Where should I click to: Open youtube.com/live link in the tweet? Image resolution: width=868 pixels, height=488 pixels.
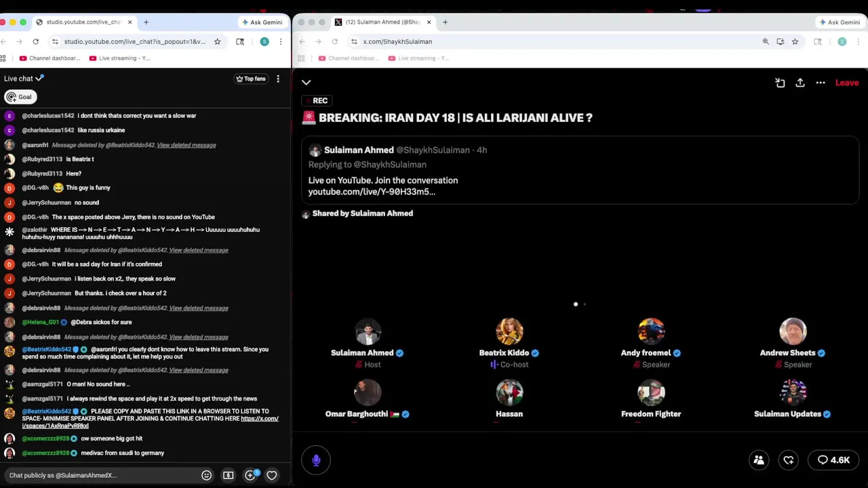372,192
